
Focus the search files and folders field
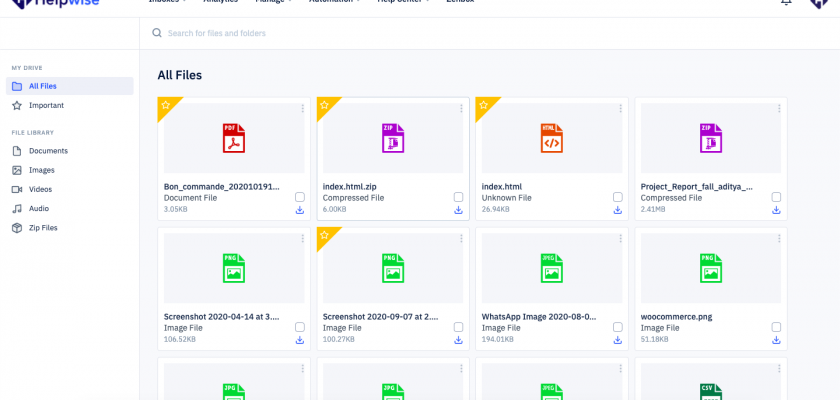coord(400,33)
